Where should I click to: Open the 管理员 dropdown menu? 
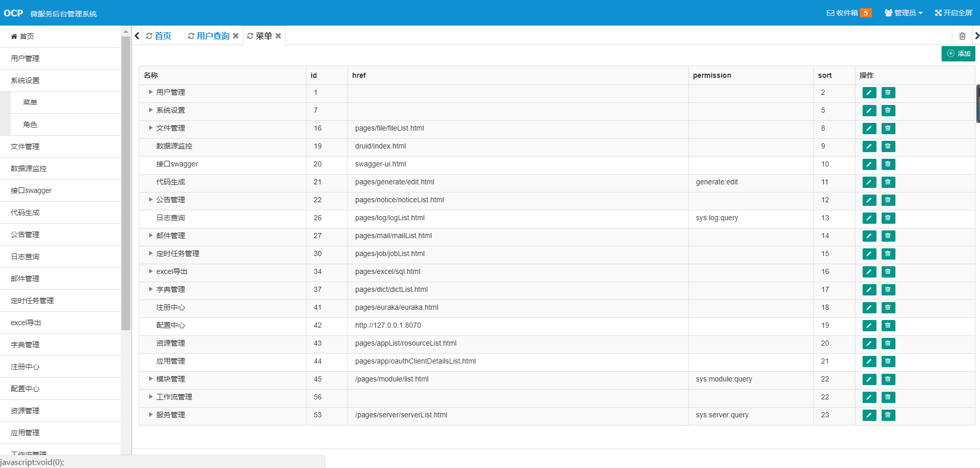pyautogui.click(x=904, y=13)
